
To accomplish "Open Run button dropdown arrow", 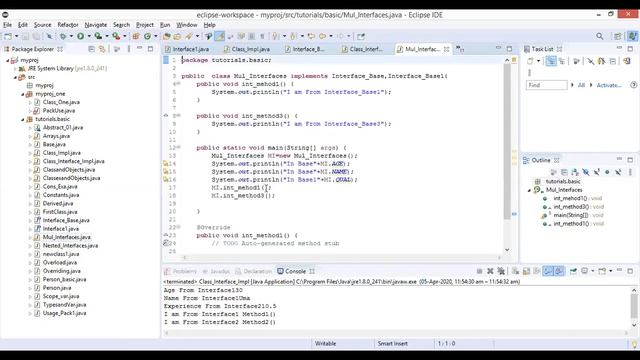I will click(x=89, y=36).
